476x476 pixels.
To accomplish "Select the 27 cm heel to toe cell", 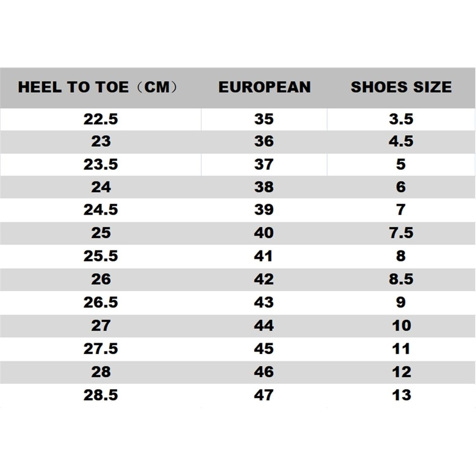I will pos(101,326).
